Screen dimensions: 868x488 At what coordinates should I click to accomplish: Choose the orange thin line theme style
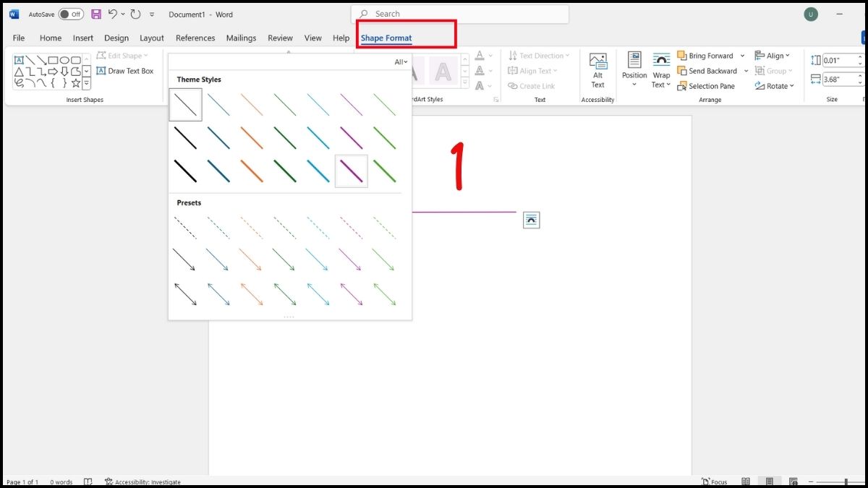pyautogui.click(x=252, y=105)
